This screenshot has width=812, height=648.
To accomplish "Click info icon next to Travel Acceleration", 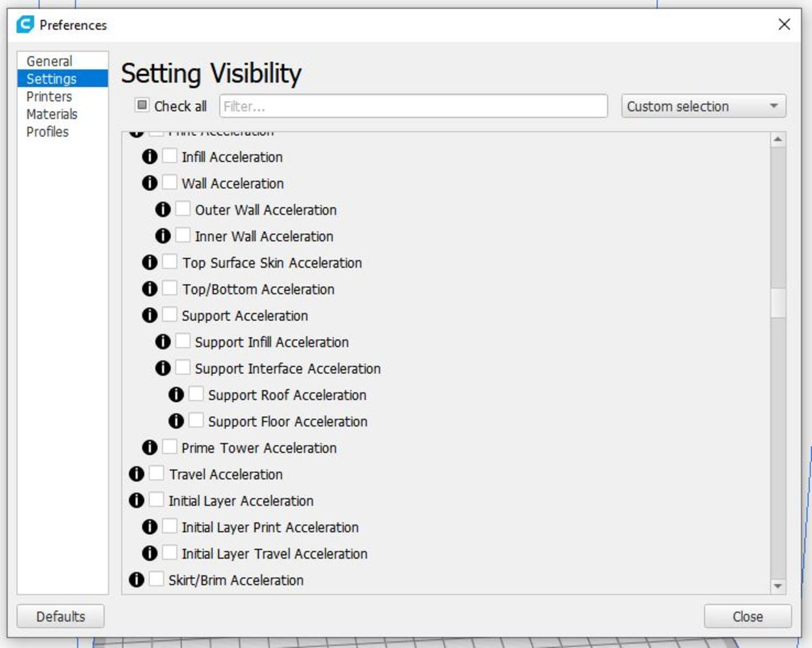I will [136, 474].
